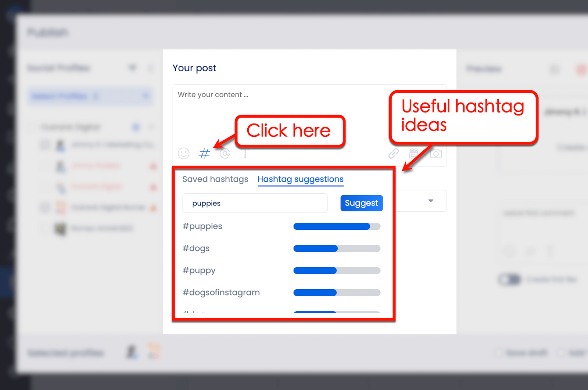Click the @ mention icon
This screenshot has height=390, width=588.
pyautogui.click(x=225, y=153)
